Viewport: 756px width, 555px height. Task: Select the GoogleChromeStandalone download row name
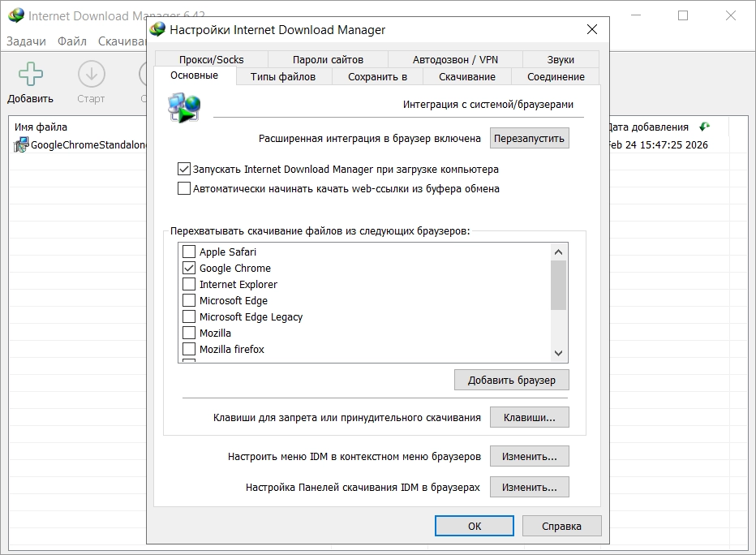tap(88, 144)
